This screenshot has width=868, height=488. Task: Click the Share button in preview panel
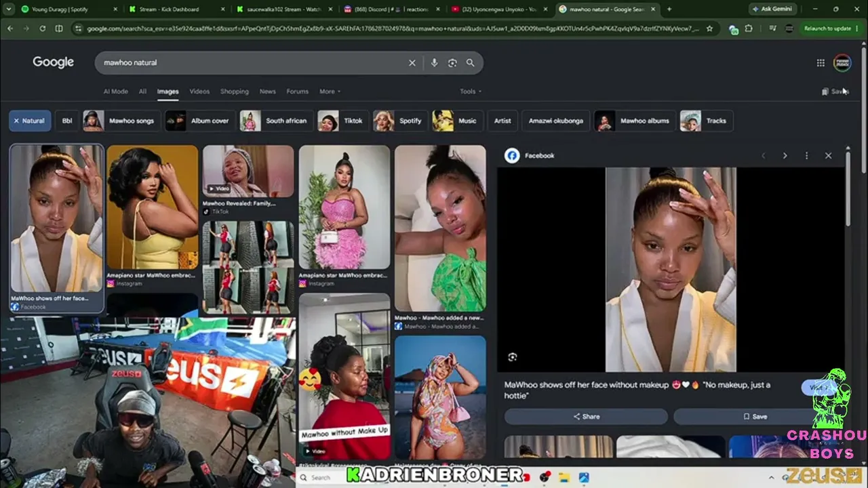coord(587,416)
